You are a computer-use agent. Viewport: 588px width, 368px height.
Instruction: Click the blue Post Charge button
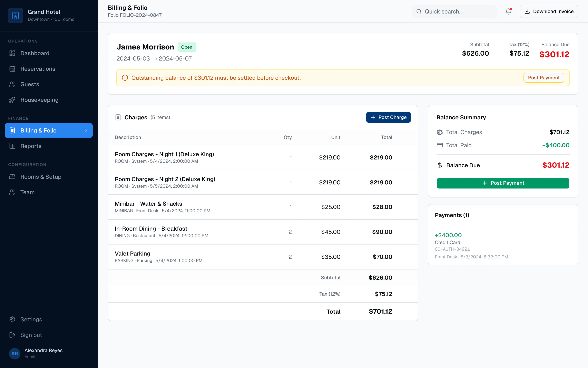[388, 117]
